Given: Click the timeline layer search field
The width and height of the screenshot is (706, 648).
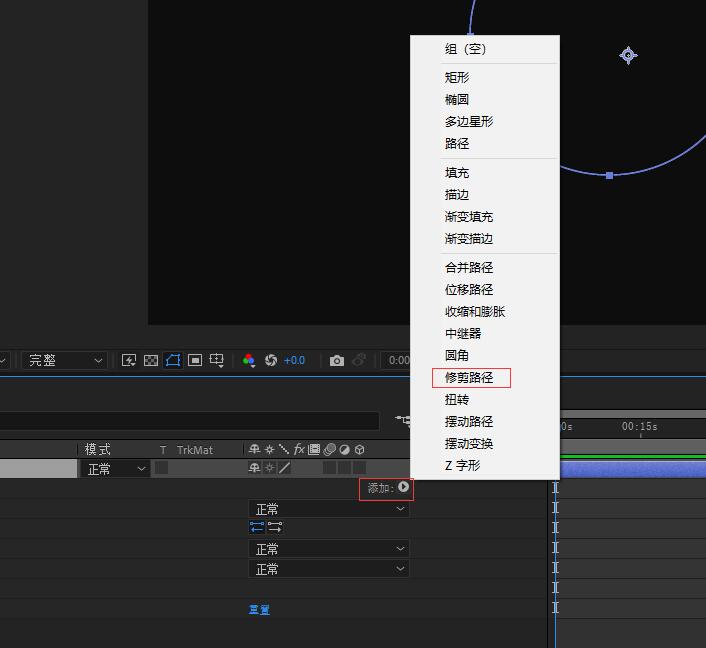Looking at the screenshot, I should [189, 421].
